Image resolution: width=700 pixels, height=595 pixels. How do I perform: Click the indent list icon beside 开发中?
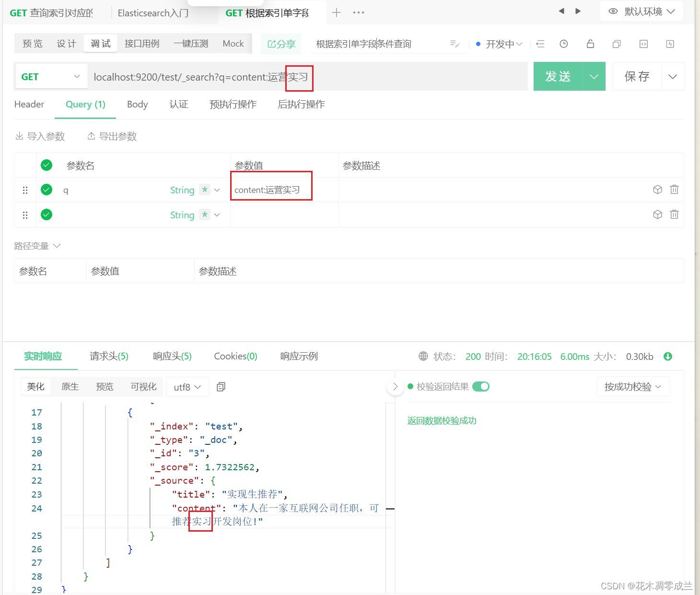540,44
